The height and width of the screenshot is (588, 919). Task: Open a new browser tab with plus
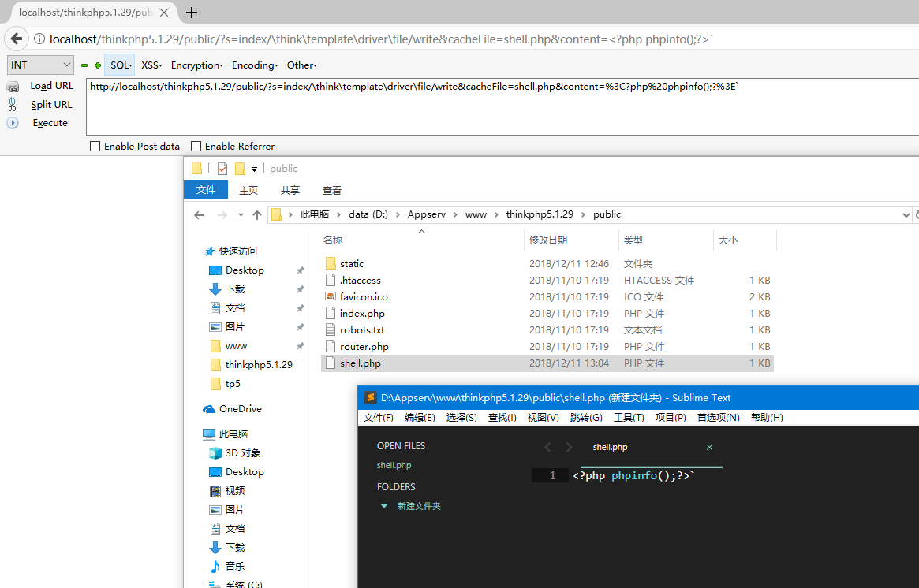[191, 13]
